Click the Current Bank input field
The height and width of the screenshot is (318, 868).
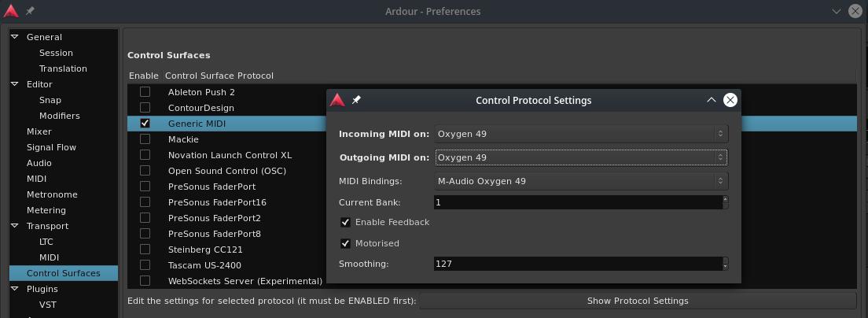[x=576, y=202]
